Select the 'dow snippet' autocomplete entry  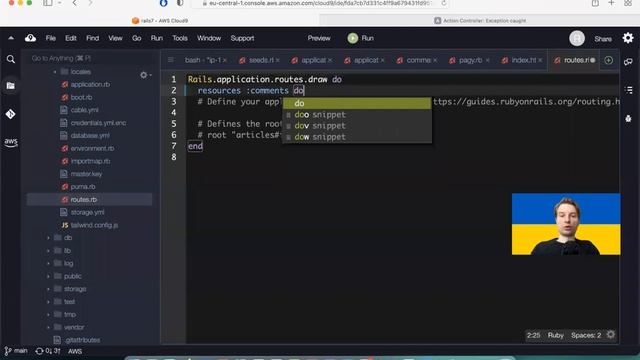[x=357, y=137]
